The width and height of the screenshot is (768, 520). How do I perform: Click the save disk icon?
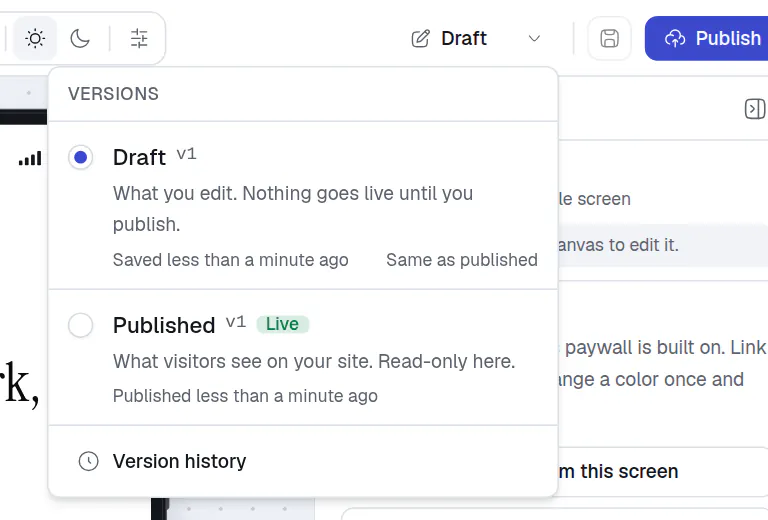(x=609, y=38)
